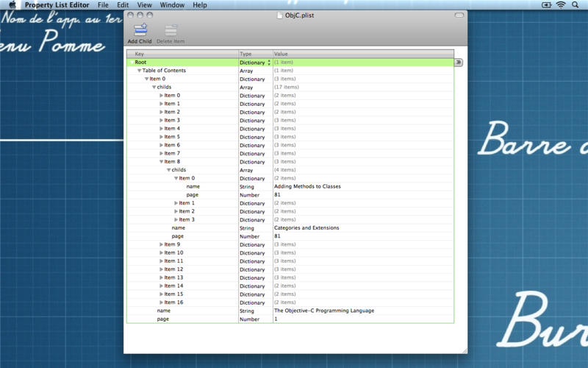Open the File menu
The image size is (588, 368).
(103, 5)
